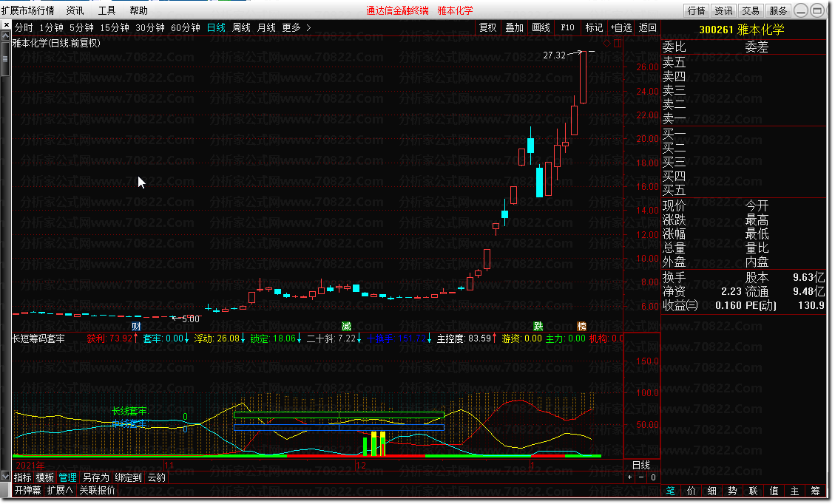Image resolution: width=835 pixels, height=504 pixels.
Task: Click the 管理 manage button
Action: (x=67, y=477)
